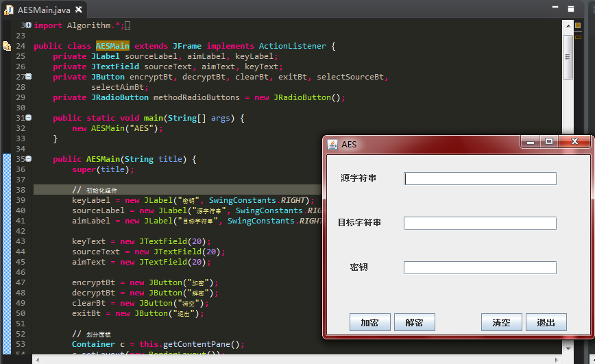Click the editor's vertical scrollbar up arrow
This screenshot has height=364, width=595.
coord(568,26)
